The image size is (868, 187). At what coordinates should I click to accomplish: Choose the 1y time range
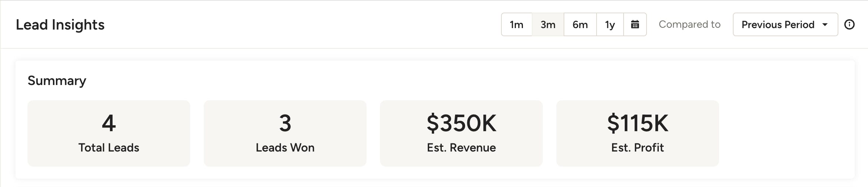610,25
